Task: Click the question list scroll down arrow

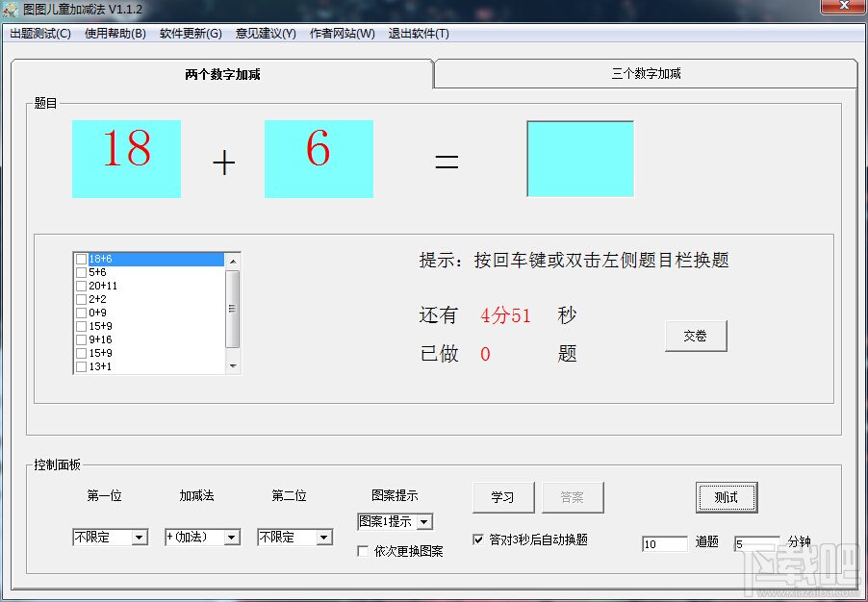Action: pyautogui.click(x=233, y=365)
